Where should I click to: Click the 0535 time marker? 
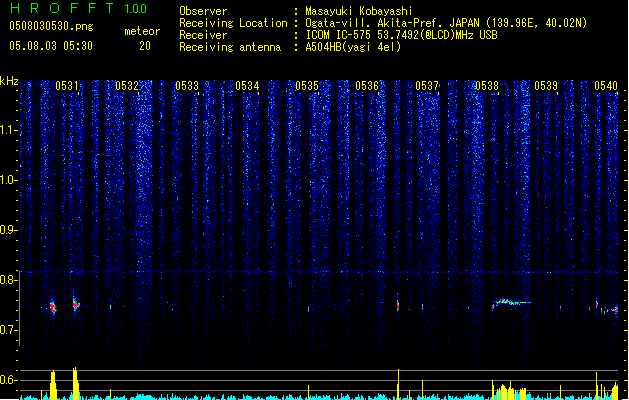[x=307, y=86]
